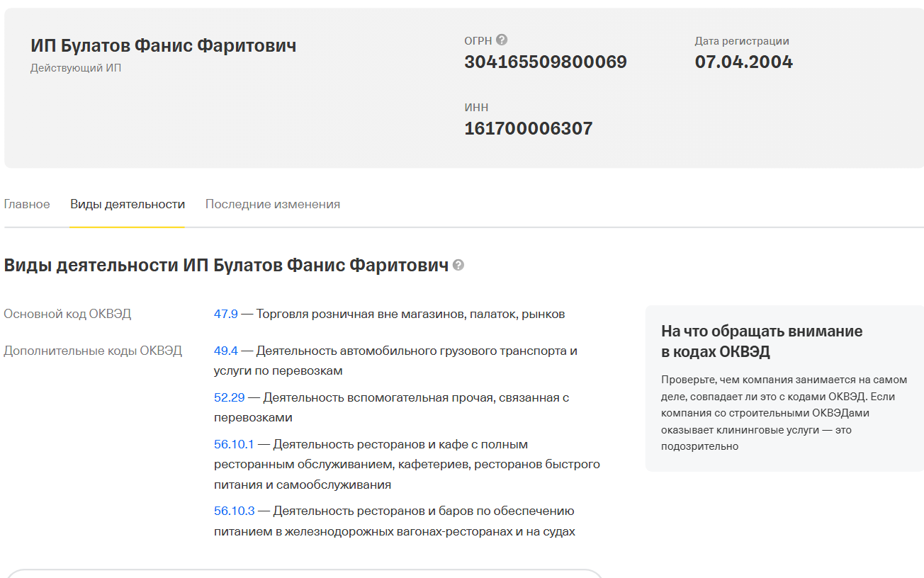Click the Основной код ОКВЭД label
Viewport: 924px width, 578px height.
66,313
